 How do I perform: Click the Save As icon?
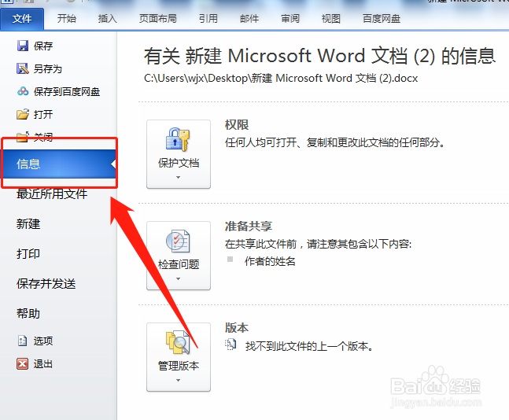(x=22, y=68)
